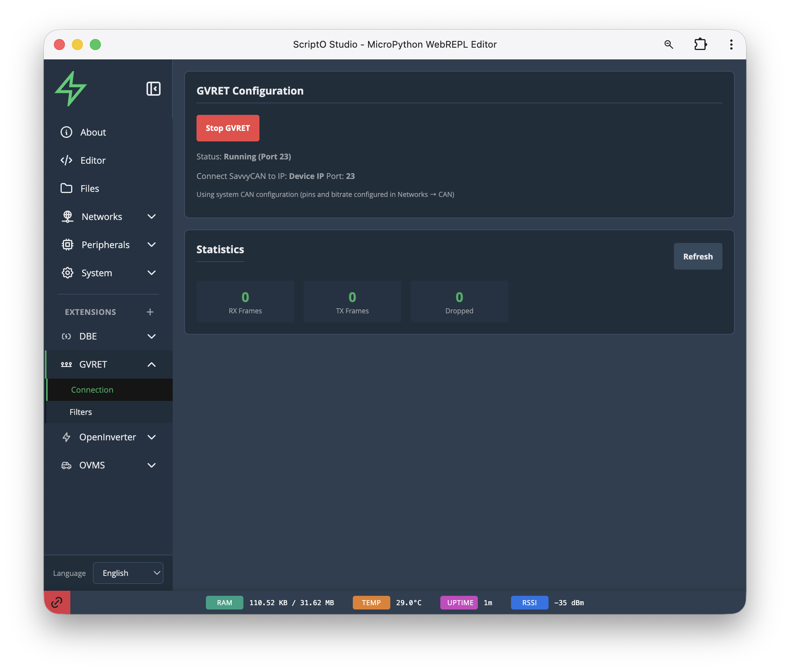Refresh the statistics

697,257
